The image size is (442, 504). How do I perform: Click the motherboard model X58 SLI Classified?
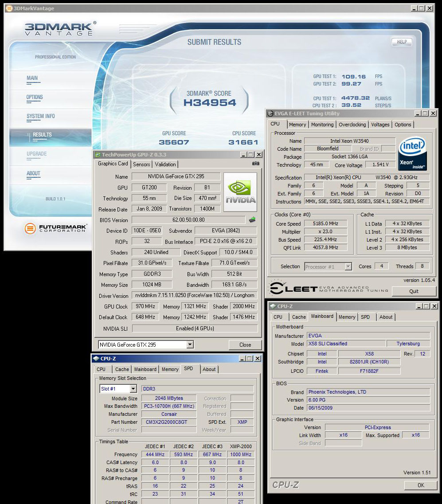point(346,344)
